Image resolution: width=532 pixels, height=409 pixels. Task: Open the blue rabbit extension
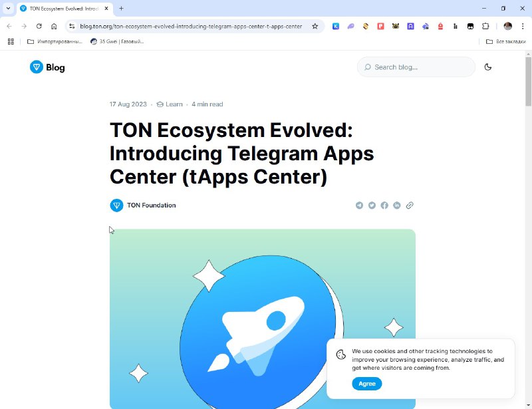click(x=426, y=26)
